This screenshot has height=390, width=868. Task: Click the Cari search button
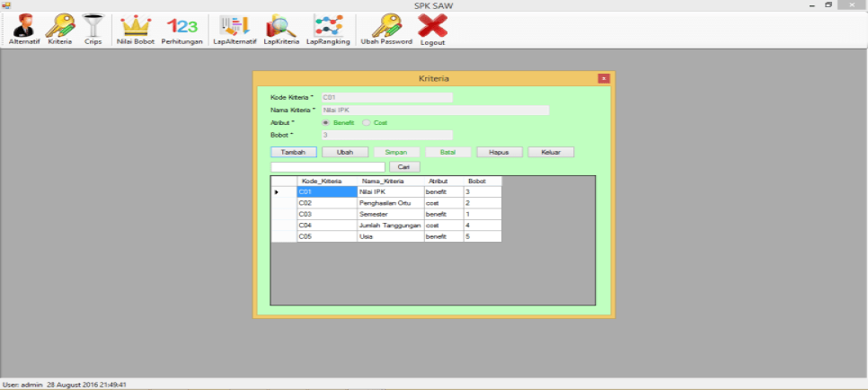pos(403,167)
